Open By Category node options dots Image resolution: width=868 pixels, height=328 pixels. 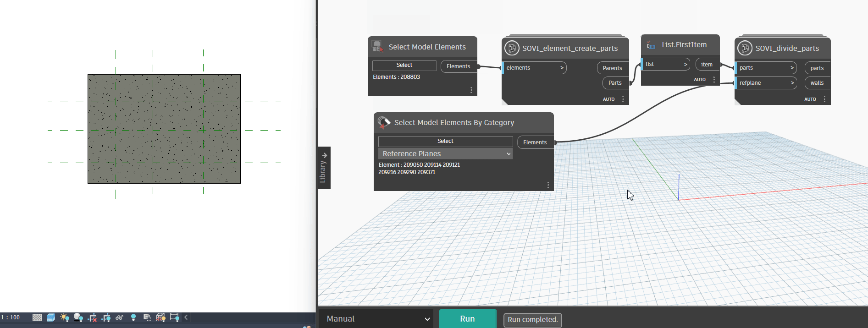click(x=548, y=185)
